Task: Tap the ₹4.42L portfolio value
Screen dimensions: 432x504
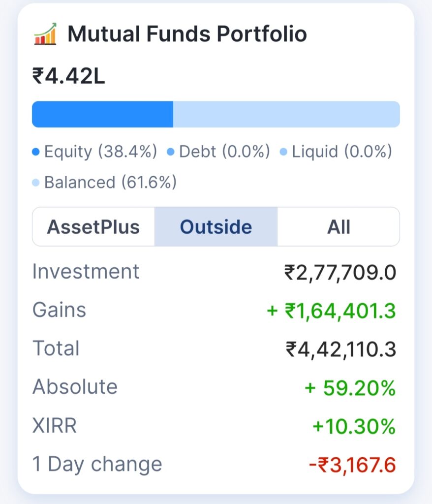Action: (x=68, y=76)
